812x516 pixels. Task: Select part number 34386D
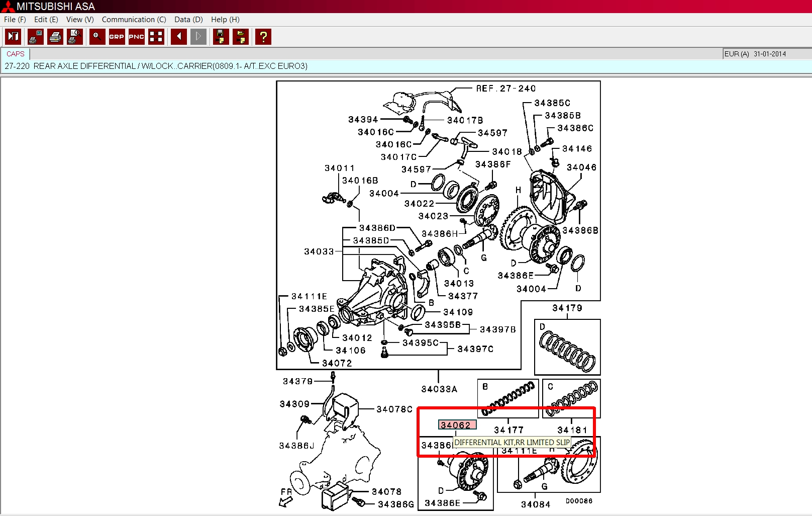coord(377,228)
